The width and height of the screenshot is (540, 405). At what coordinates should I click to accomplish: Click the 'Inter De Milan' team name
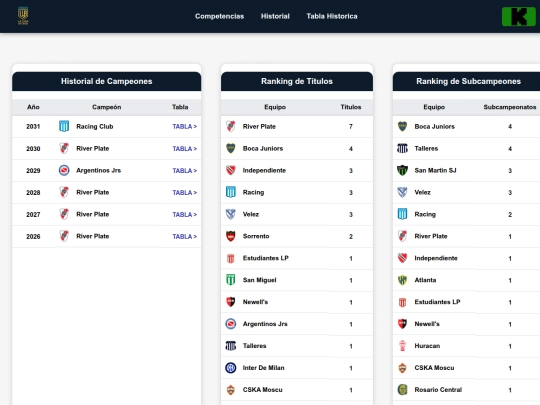point(263,368)
